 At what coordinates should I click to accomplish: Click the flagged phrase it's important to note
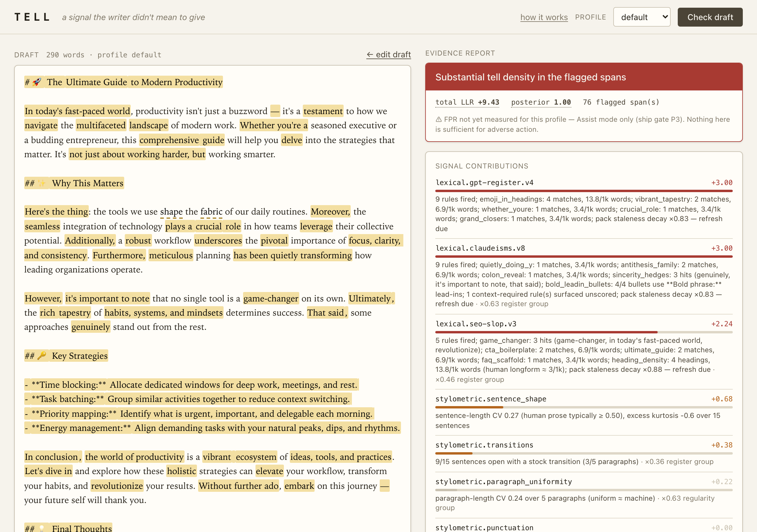(107, 298)
